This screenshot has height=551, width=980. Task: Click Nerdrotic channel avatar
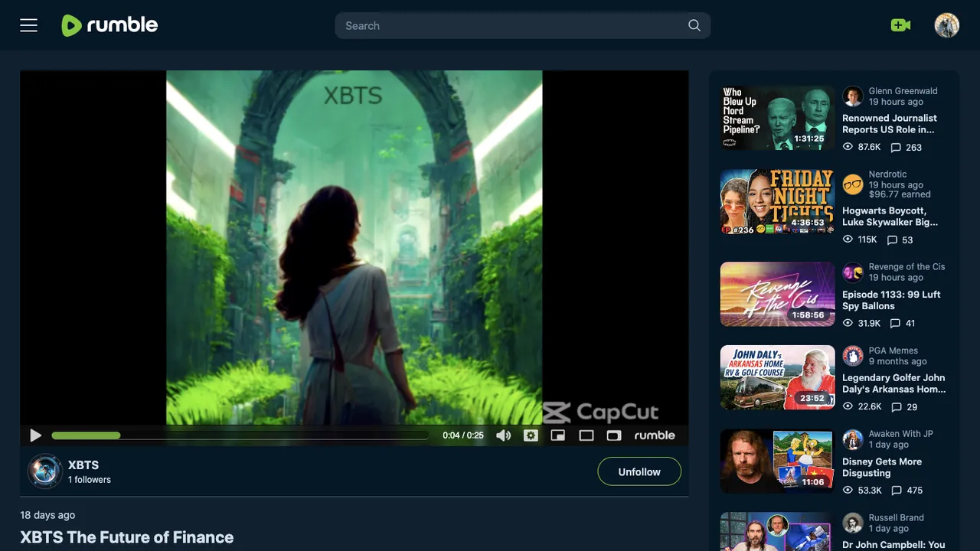(x=853, y=184)
